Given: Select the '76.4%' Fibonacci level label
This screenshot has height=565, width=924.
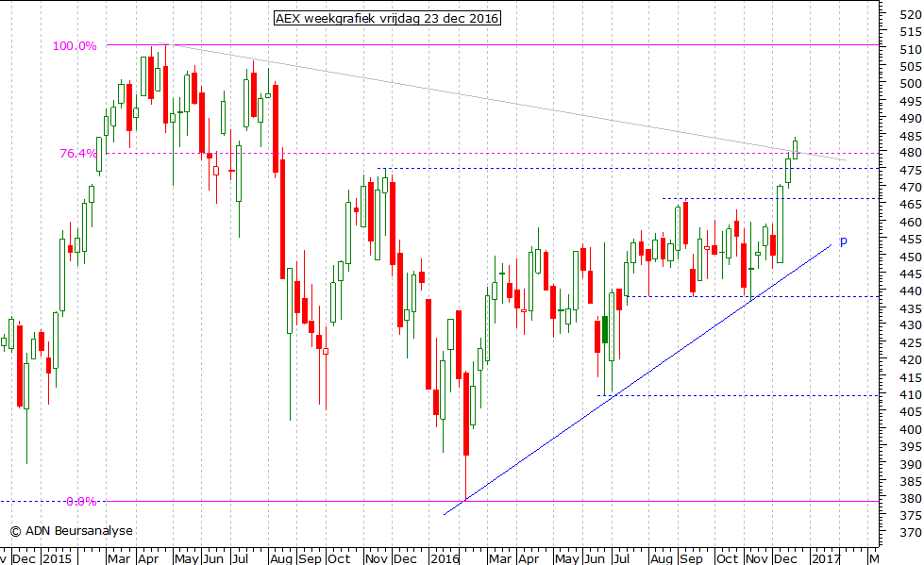Looking at the screenshot, I should tap(78, 154).
